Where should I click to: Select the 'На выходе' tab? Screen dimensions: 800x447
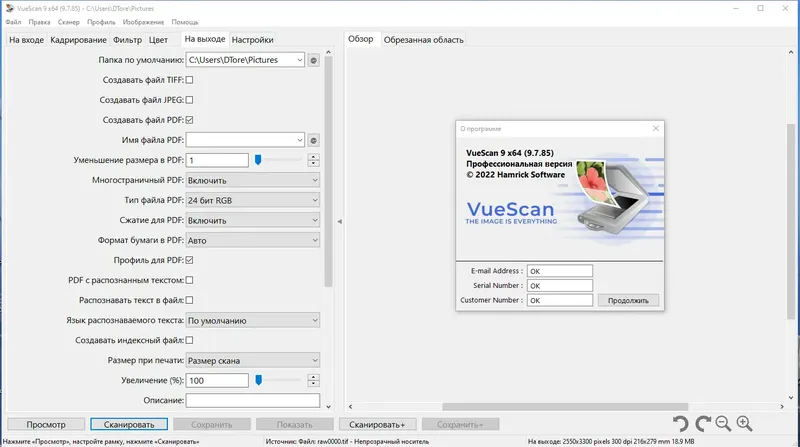coord(205,39)
